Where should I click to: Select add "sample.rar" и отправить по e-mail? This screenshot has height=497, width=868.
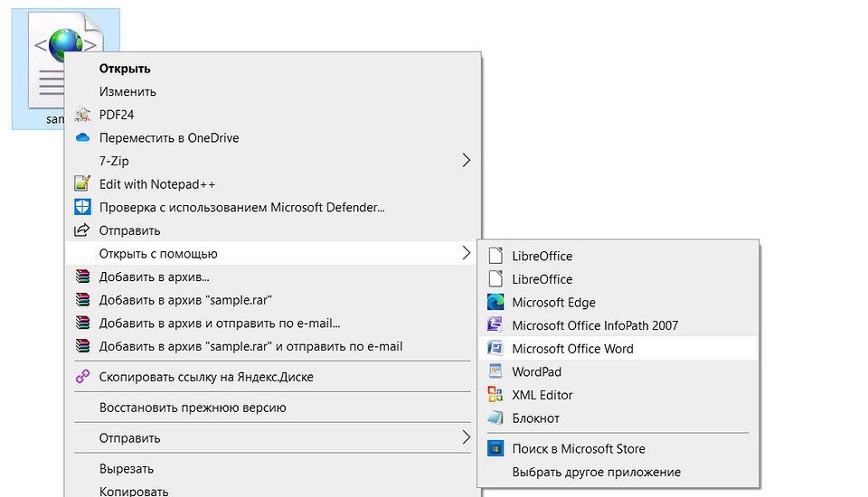click(x=273, y=346)
